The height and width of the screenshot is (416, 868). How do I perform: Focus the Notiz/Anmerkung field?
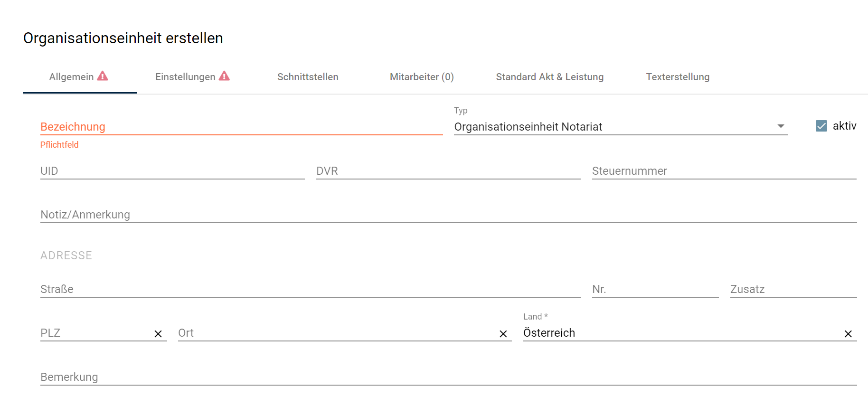(x=449, y=215)
